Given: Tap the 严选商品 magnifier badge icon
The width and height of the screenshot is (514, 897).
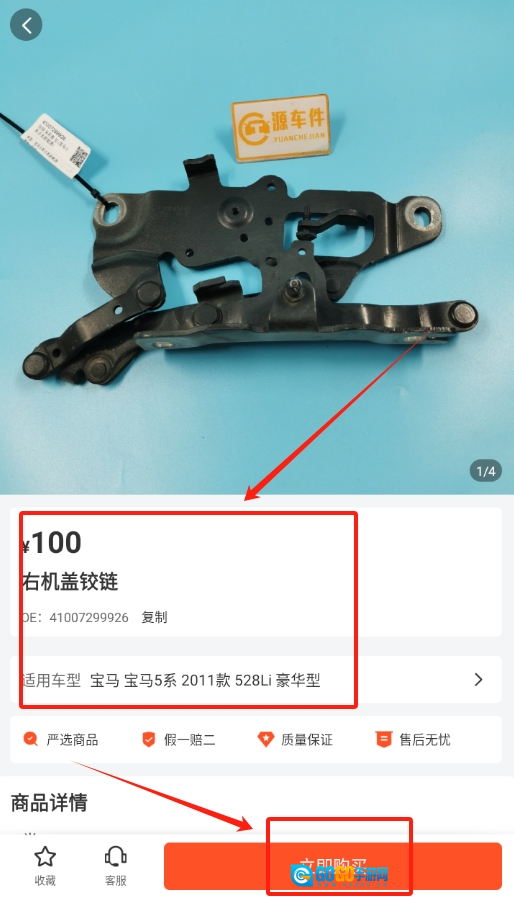Looking at the screenshot, I should pyautogui.click(x=30, y=739).
